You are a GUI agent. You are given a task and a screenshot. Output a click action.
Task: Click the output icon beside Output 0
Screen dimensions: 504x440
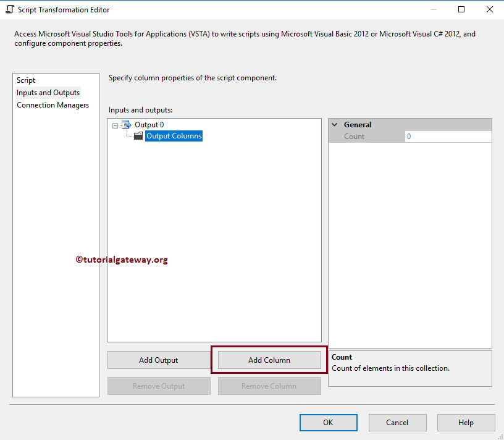127,124
